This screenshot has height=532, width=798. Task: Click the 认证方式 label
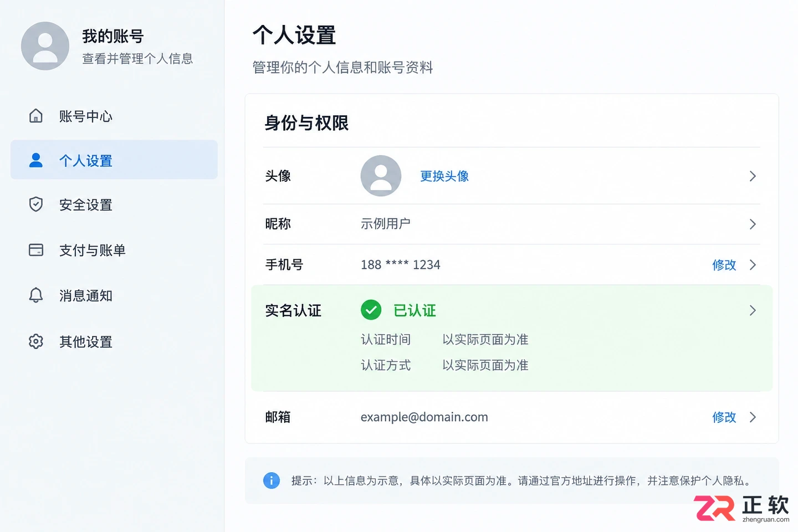point(386,365)
